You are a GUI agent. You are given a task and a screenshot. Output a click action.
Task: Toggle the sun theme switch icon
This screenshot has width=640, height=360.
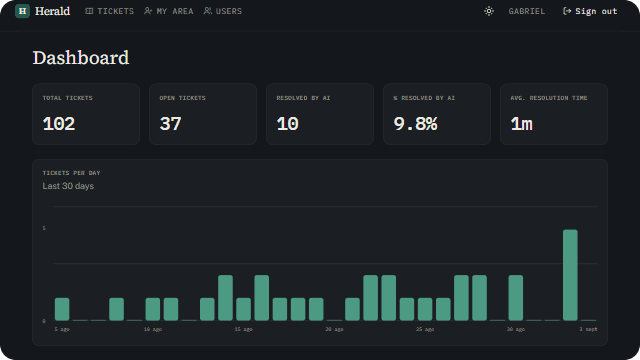489,11
